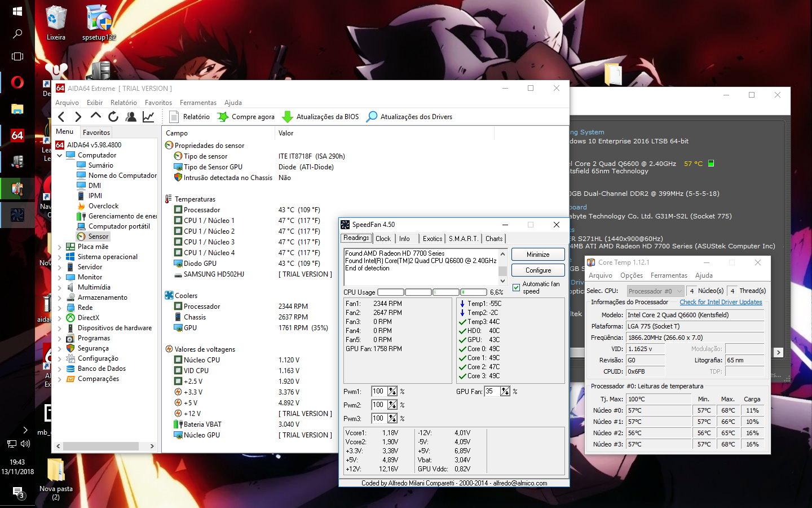Open AIDA64 user profile icon
Image resolution: width=812 pixels, height=508 pixels.
(131, 117)
